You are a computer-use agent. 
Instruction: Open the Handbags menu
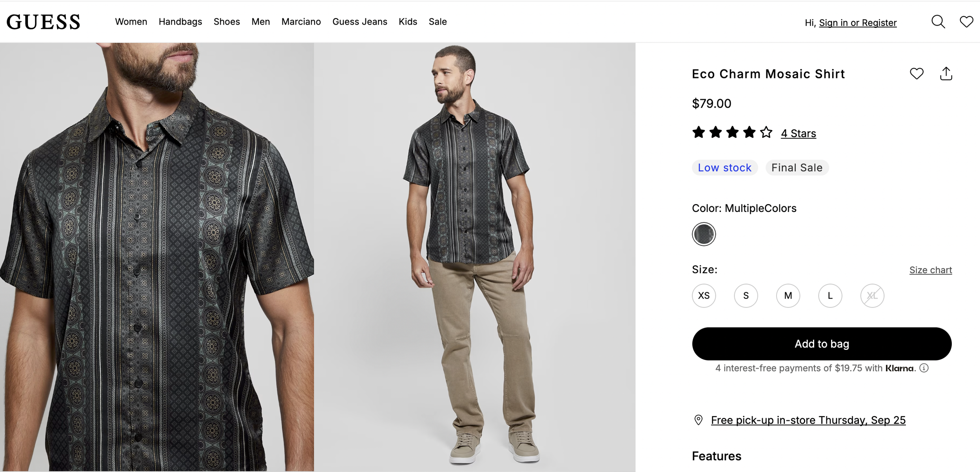180,22
